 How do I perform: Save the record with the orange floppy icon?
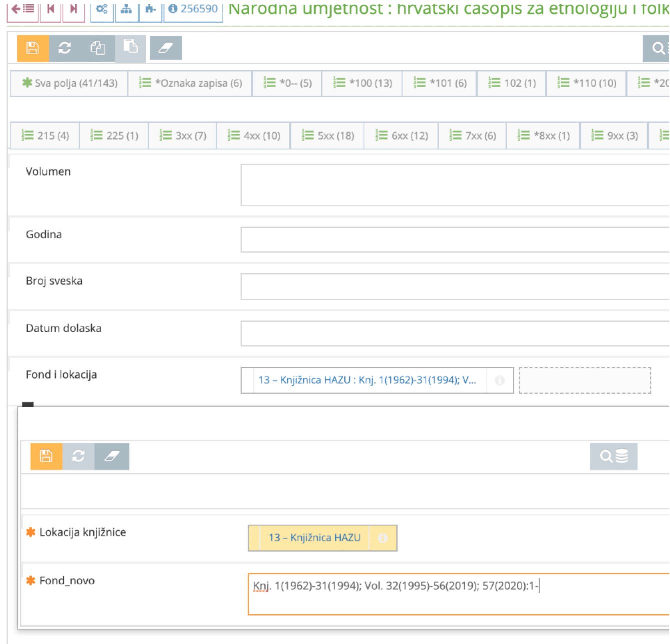32,48
